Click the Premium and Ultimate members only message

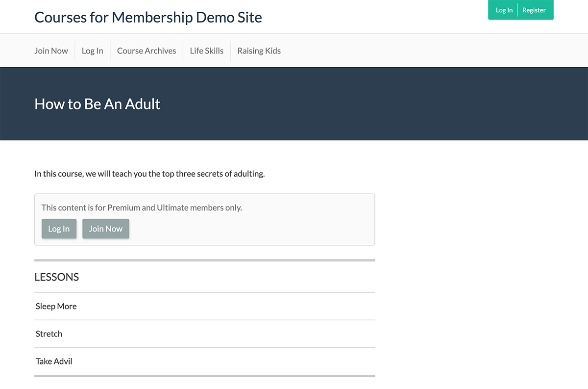[142, 207]
